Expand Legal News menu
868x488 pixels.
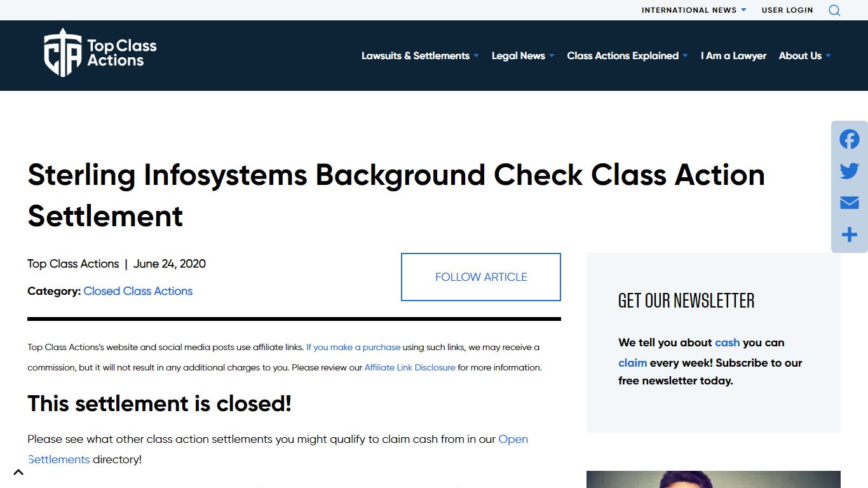point(523,56)
